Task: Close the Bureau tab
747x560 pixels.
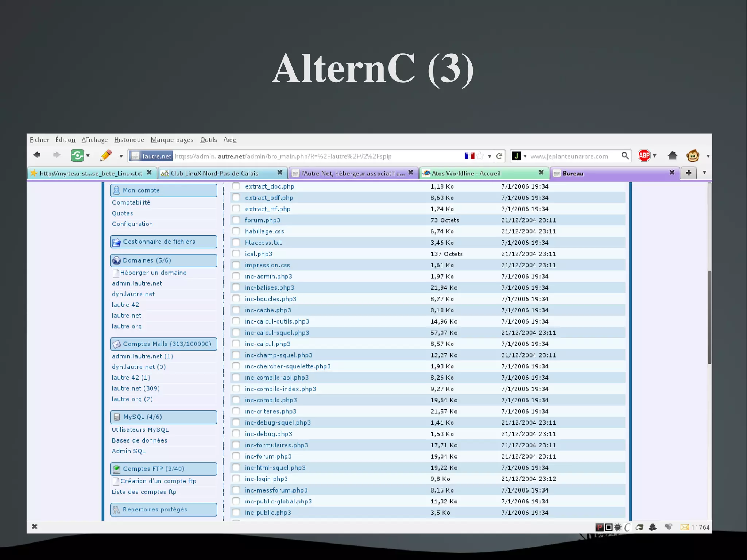Action: tap(672, 173)
